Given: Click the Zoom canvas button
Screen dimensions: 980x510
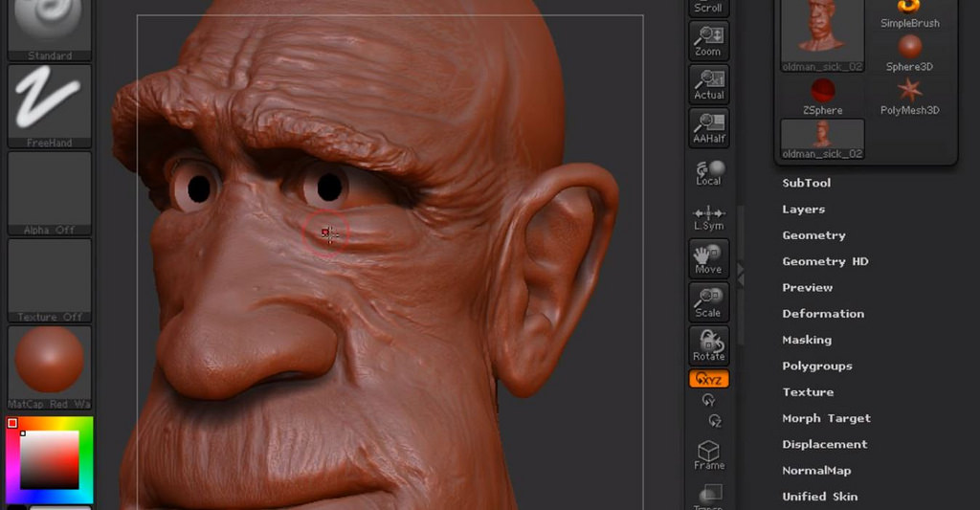Looking at the screenshot, I should 709,40.
